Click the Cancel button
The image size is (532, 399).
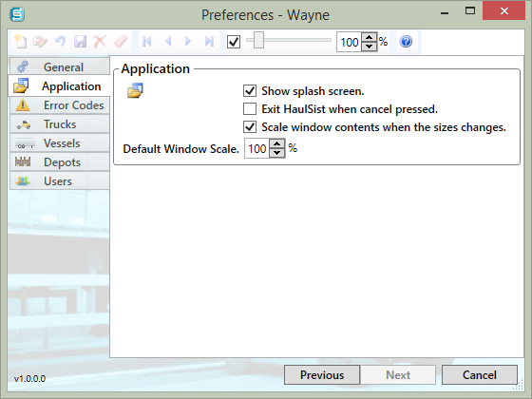(480, 375)
